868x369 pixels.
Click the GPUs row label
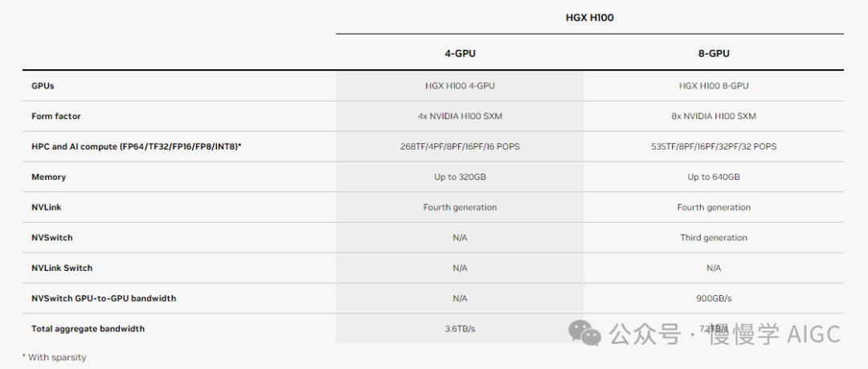point(43,86)
